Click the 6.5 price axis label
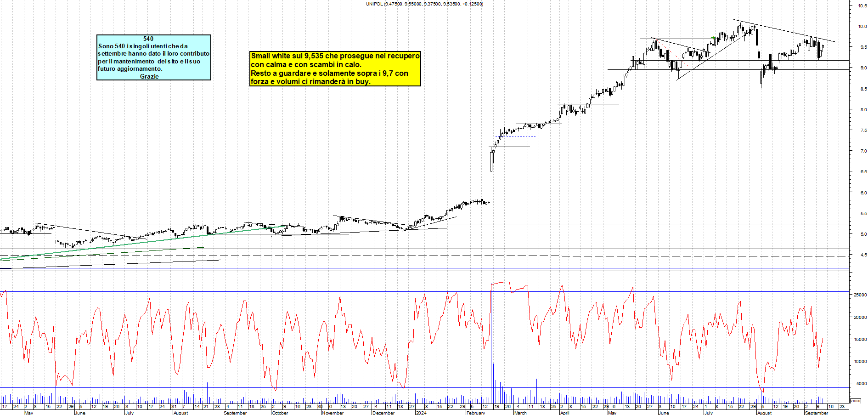868x415 pixels. (x=863, y=171)
